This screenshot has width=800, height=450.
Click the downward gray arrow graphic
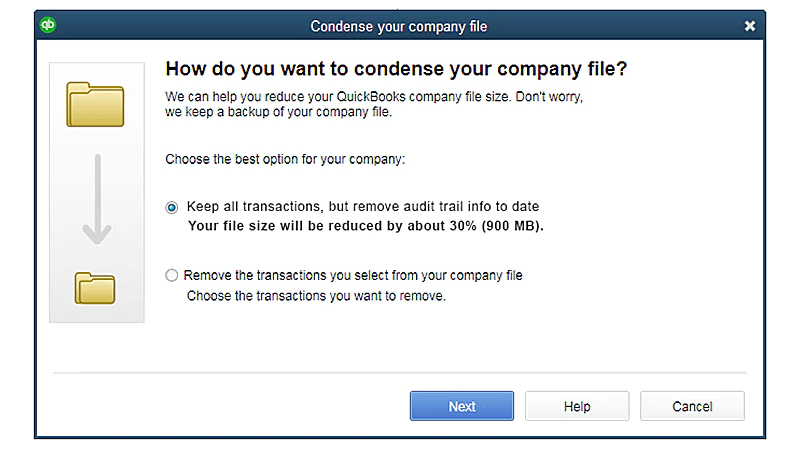[97, 199]
